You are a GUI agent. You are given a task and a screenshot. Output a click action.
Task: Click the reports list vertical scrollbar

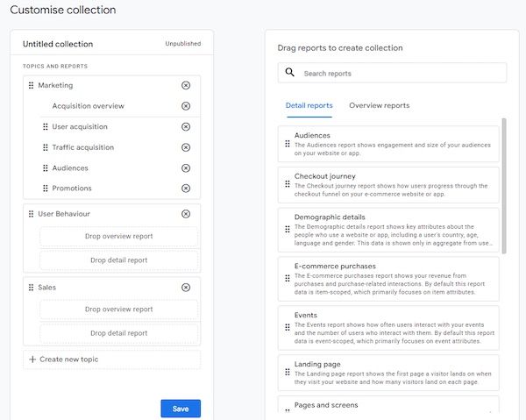[x=503, y=184]
